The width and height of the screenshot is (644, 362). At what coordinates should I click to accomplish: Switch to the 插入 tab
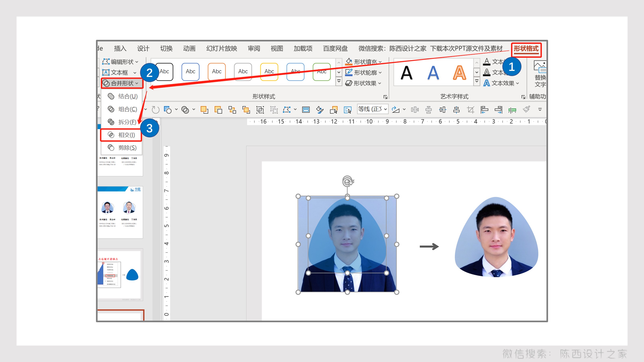coord(120,48)
